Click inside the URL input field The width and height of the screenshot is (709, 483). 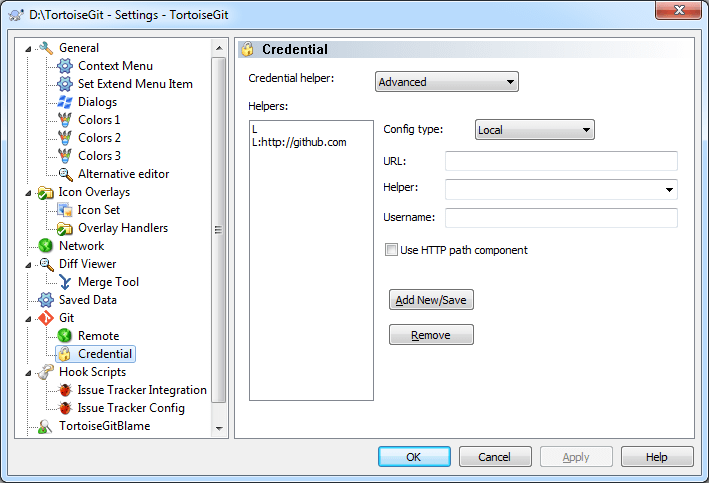coord(561,161)
